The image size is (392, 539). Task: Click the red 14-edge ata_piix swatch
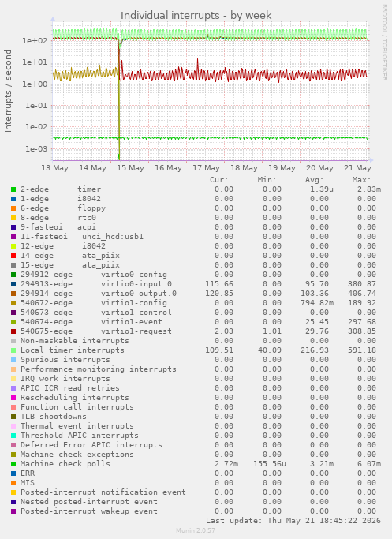point(13,256)
